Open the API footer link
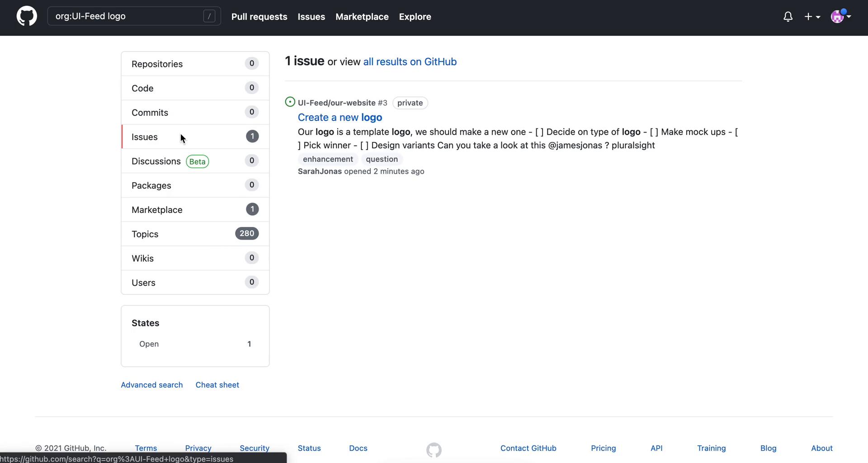868x463 pixels. (656, 448)
